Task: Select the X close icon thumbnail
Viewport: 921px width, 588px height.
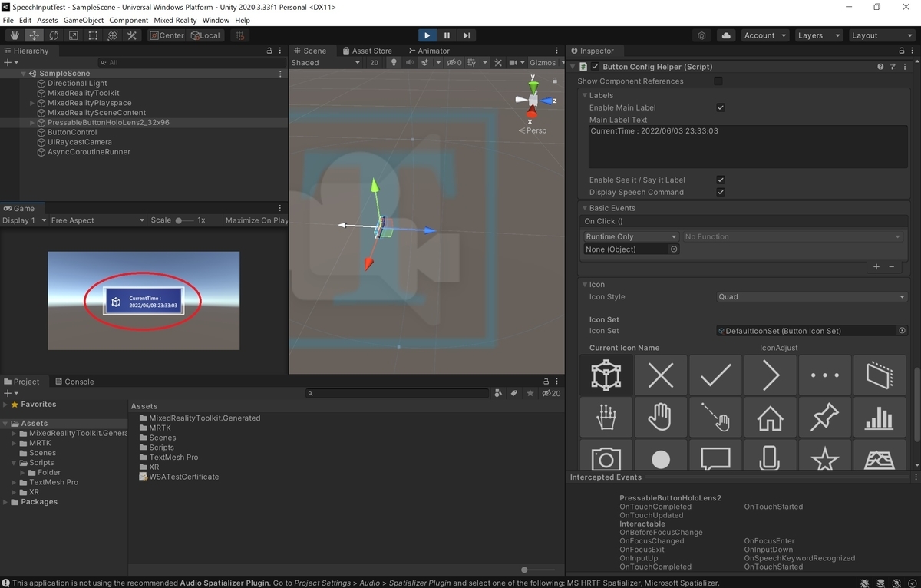Action: 661,375
